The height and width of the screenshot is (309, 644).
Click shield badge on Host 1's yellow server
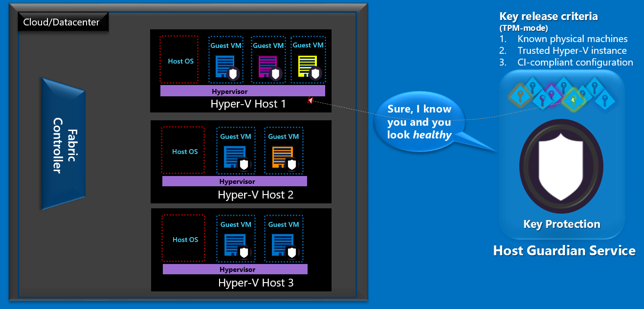pyautogui.click(x=316, y=74)
